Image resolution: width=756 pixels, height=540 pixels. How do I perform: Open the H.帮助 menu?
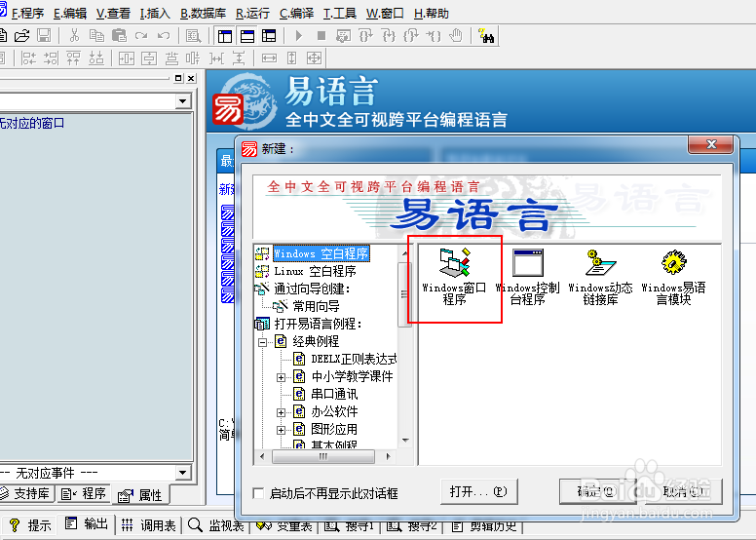(x=432, y=13)
